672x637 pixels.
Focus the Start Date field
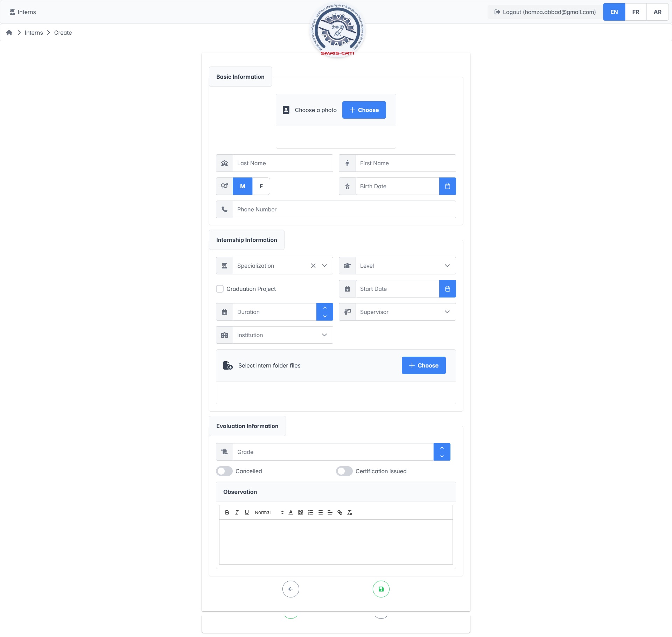[x=397, y=289]
